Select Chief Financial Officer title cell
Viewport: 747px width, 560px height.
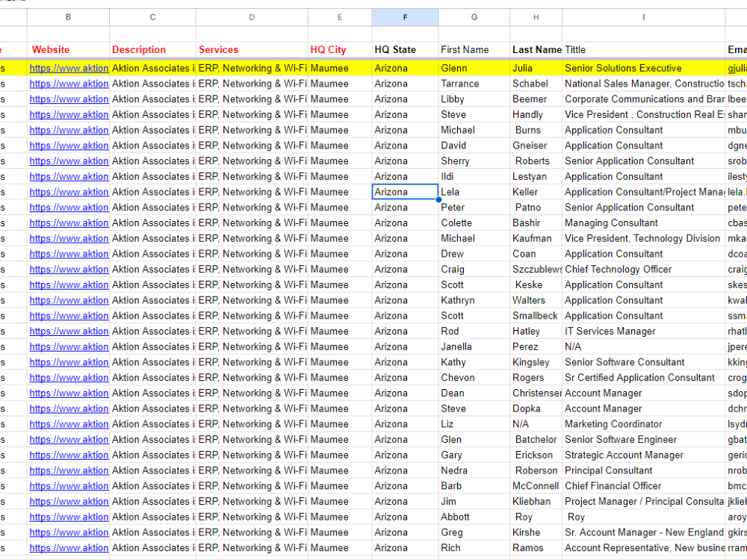pos(644,486)
